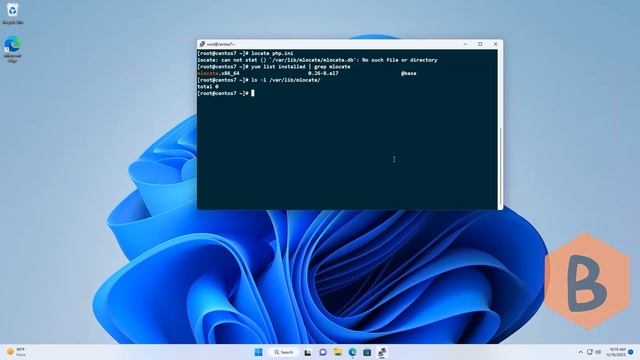Screen dimensions: 640x360
Task: Open the weather widget on the taskbar
Action: [16, 352]
